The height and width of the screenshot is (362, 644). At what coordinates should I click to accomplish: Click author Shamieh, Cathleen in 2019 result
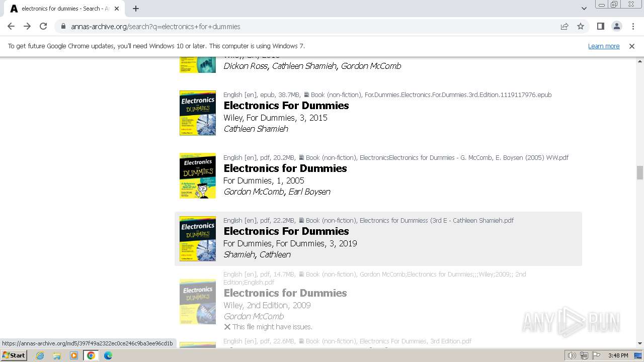coord(257,254)
